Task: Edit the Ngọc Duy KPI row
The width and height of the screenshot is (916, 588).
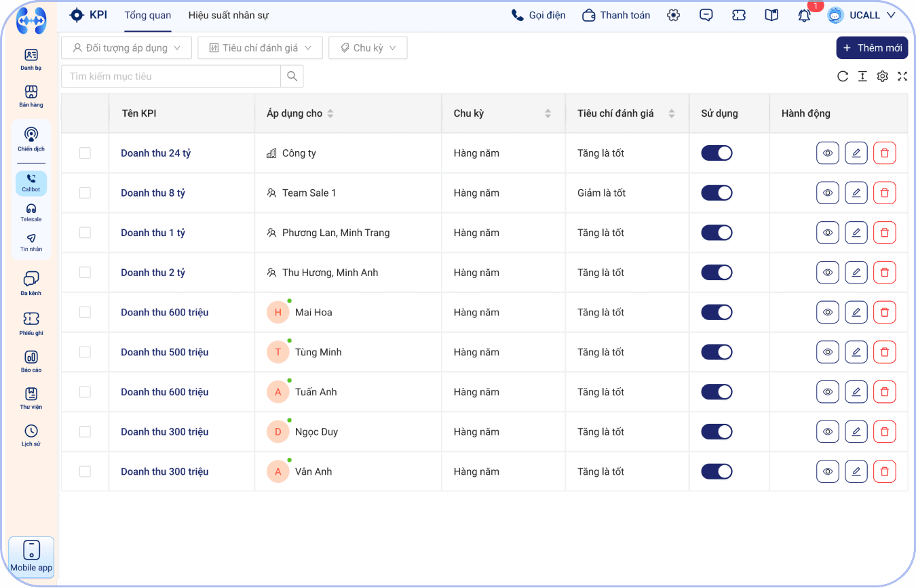Action: (856, 431)
